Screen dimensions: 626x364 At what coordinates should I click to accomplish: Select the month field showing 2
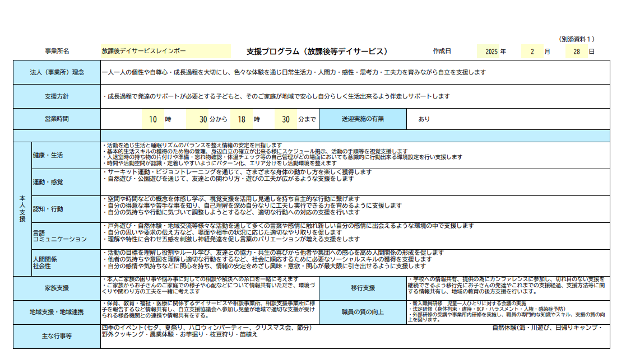pos(532,52)
